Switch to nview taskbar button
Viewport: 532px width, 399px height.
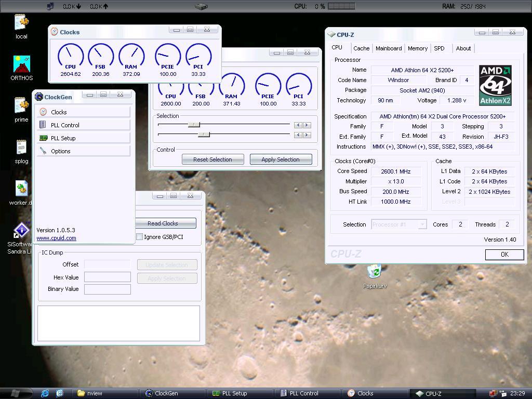(x=105, y=393)
